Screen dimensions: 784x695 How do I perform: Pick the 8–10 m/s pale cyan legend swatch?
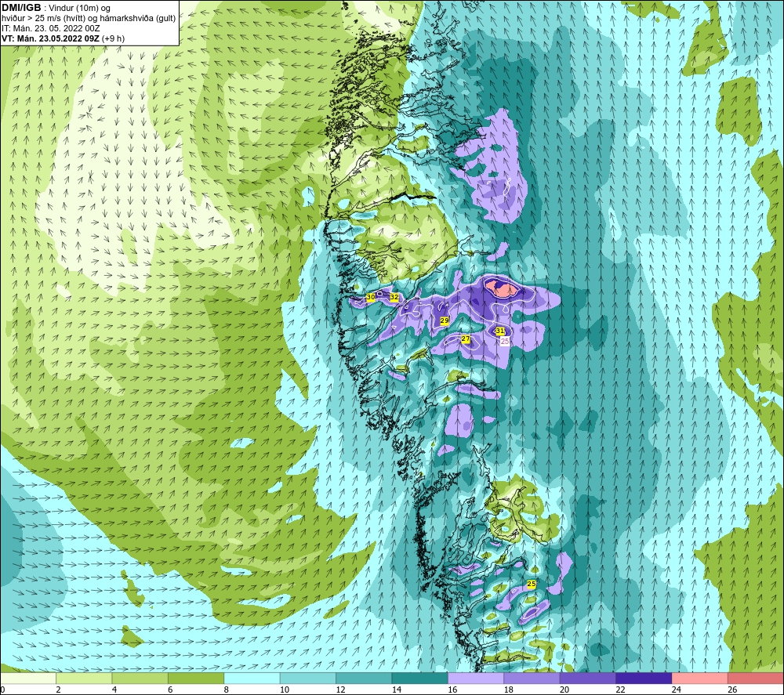(x=252, y=679)
